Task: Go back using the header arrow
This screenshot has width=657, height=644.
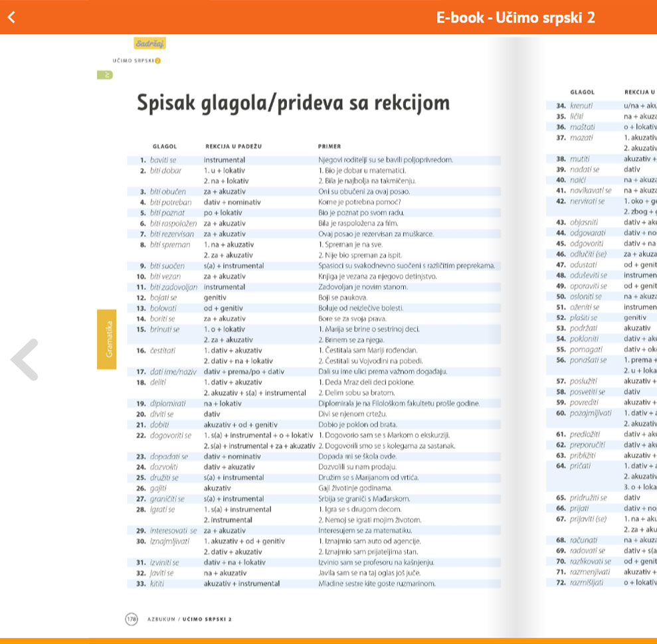Action: [11, 17]
